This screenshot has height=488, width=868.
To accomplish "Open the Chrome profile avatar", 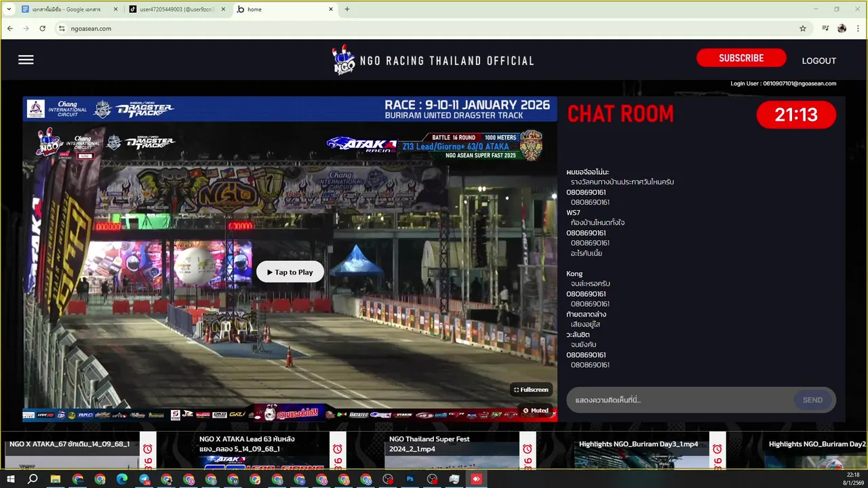I will tap(842, 28).
